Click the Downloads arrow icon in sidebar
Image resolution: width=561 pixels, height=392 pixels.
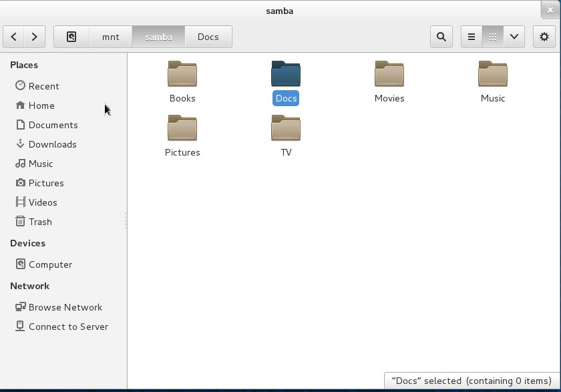click(x=21, y=144)
